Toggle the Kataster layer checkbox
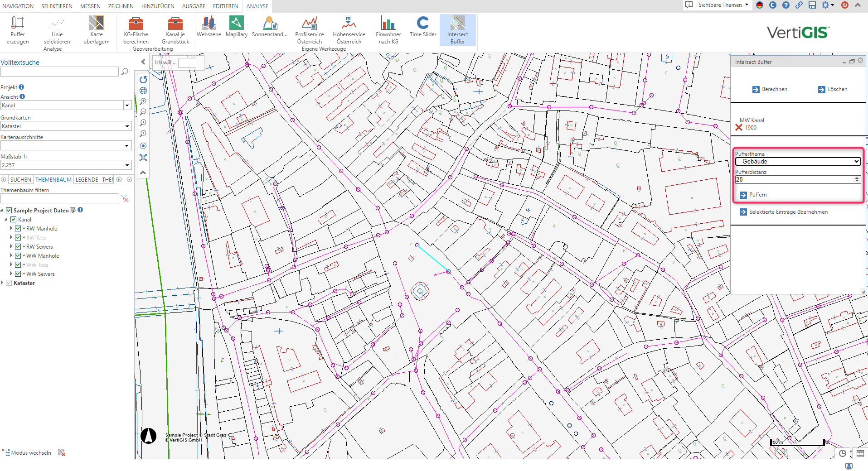 (x=9, y=283)
